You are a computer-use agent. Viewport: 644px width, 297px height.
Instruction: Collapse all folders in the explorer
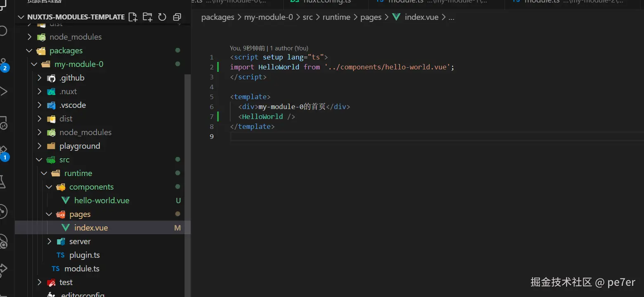click(177, 17)
